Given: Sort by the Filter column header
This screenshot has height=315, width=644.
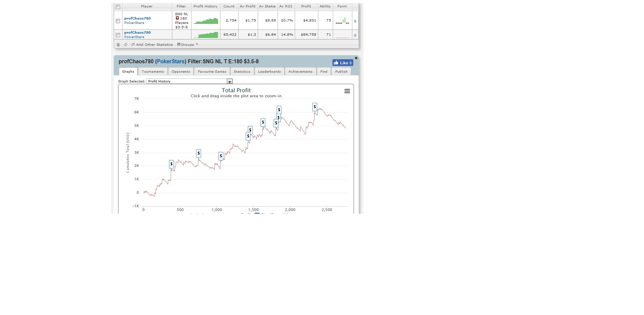Looking at the screenshot, I should pyautogui.click(x=181, y=6).
